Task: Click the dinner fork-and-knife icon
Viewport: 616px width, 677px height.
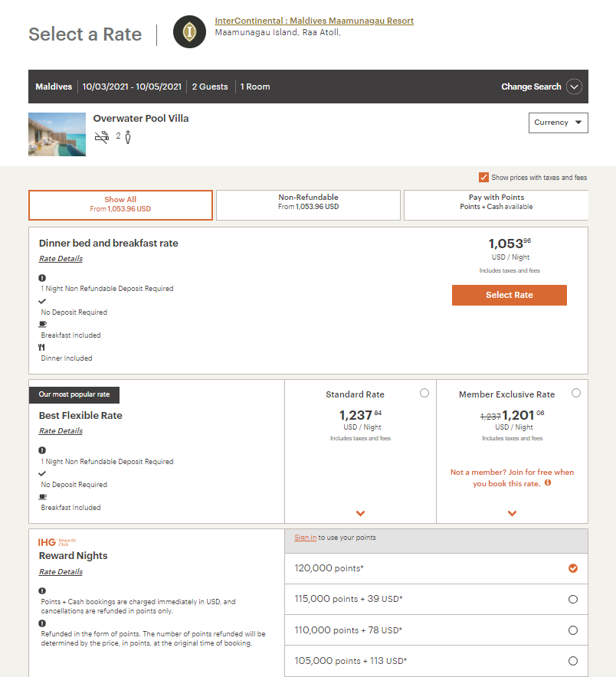Action: (41, 347)
